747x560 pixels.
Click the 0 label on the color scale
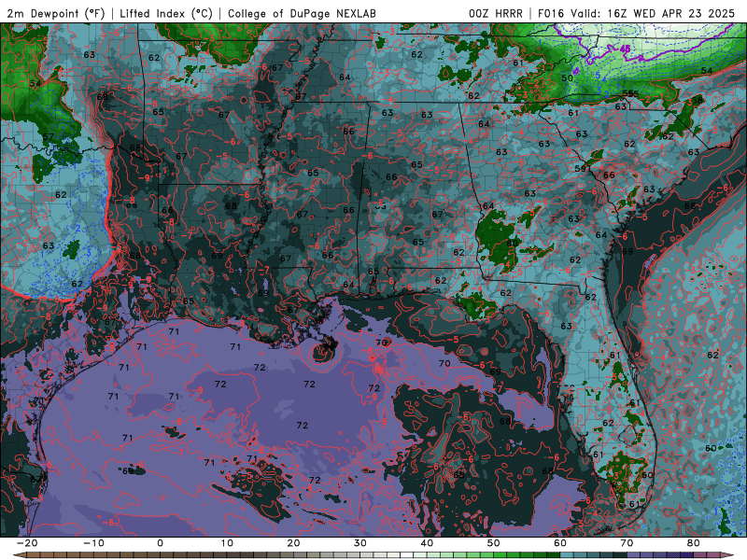(x=160, y=543)
